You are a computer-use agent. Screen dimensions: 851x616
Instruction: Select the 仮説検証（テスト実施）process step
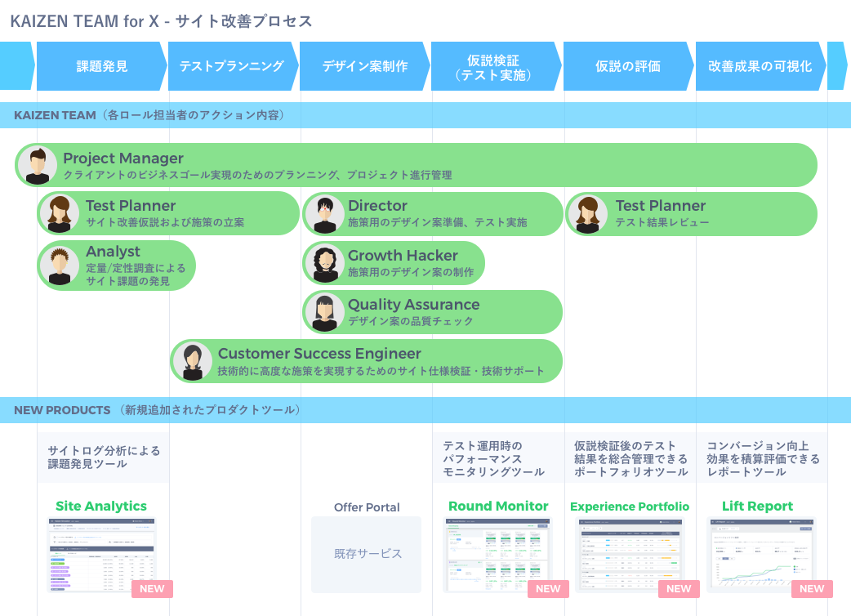[496, 66]
